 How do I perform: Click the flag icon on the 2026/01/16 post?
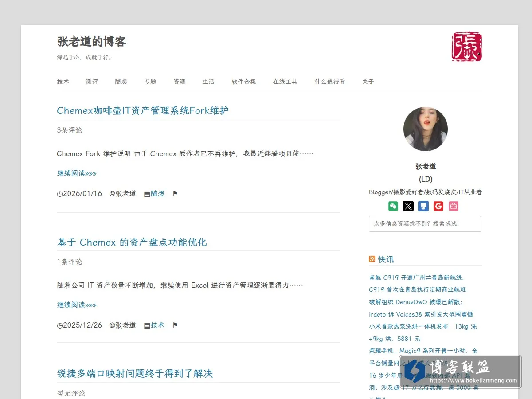pos(175,194)
